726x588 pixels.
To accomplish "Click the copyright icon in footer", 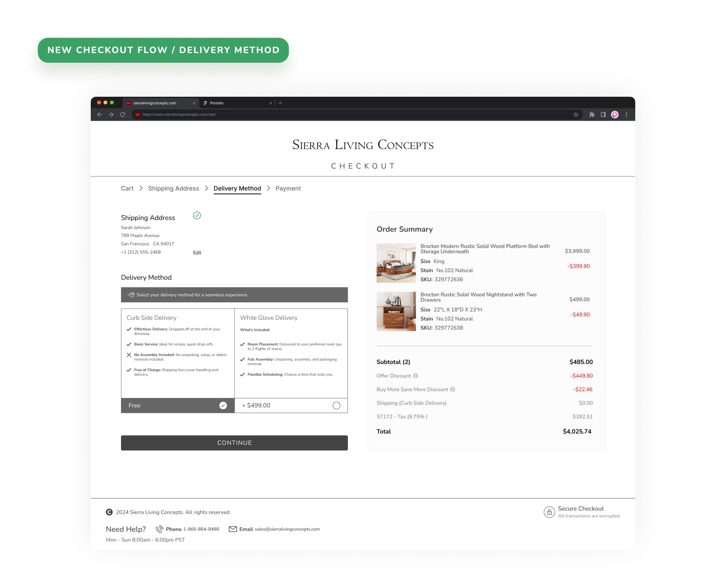I will click(109, 512).
